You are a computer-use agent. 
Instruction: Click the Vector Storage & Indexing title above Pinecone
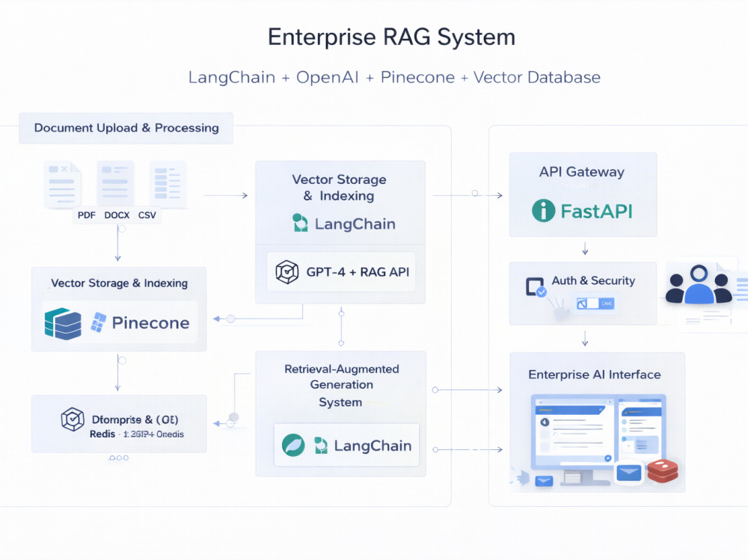pos(119,283)
